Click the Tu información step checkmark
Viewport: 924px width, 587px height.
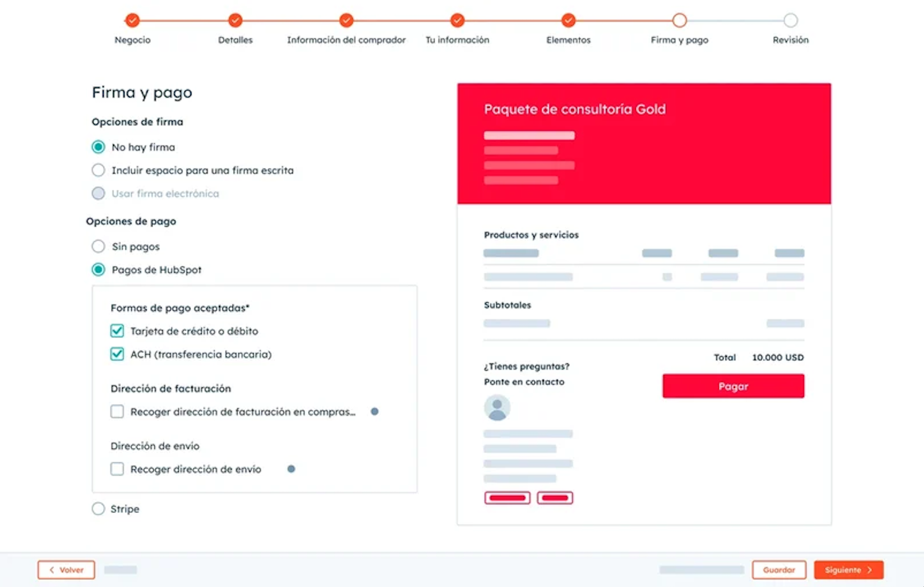click(457, 20)
